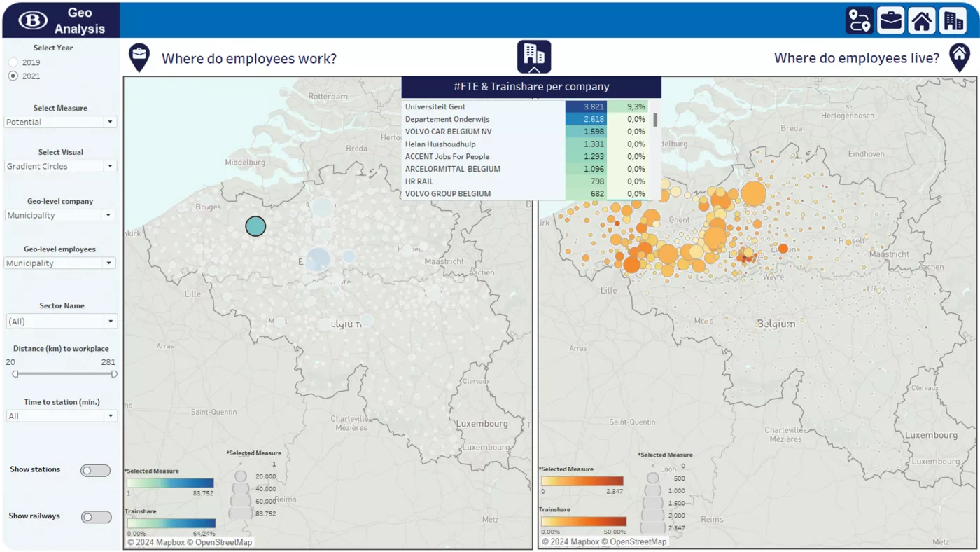The width and height of the screenshot is (980, 552).
Task: Select the 2019 year radio button
Action: tap(13, 62)
